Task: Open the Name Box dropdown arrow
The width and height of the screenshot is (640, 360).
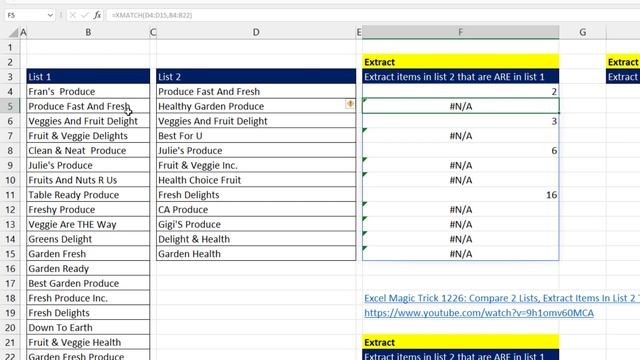Action: 50,15
